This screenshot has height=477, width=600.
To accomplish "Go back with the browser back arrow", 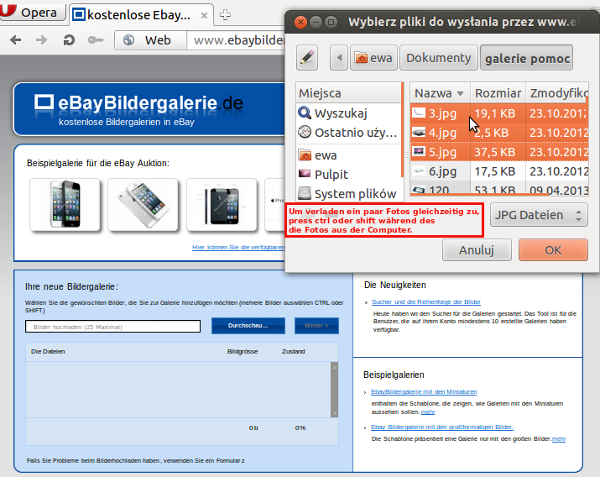I will (x=16, y=40).
